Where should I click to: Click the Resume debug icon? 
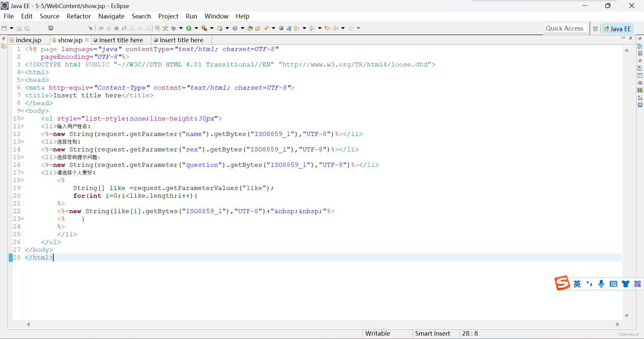pos(101,28)
